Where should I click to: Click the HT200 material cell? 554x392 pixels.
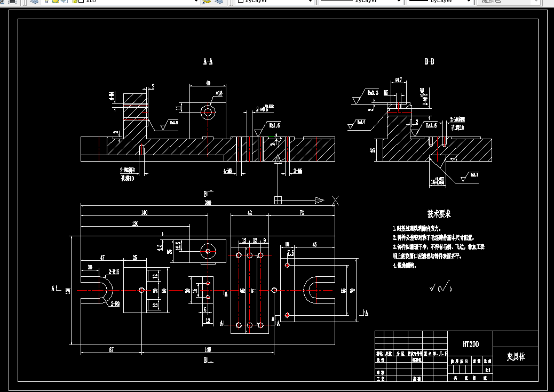pyautogui.click(x=470, y=344)
